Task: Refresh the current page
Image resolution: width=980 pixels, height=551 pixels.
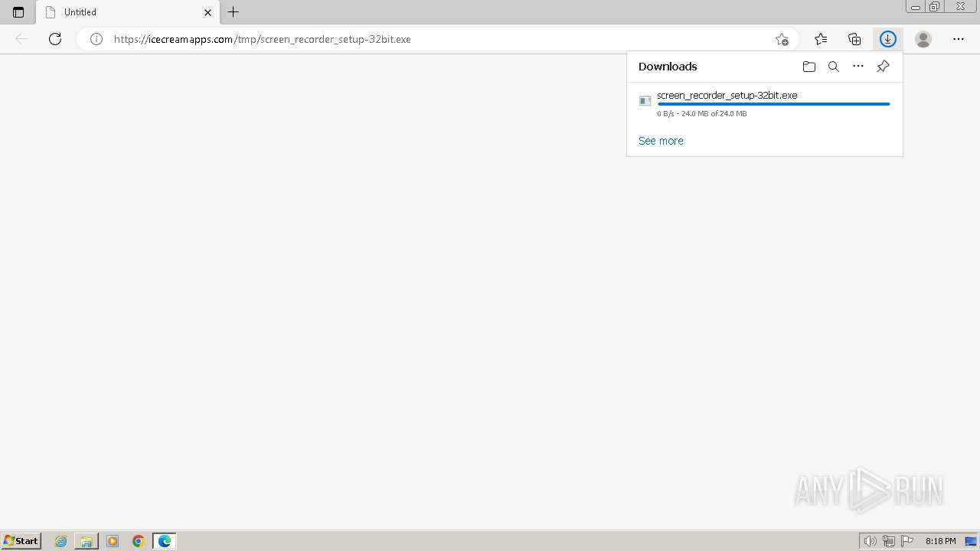Action: 55,39
